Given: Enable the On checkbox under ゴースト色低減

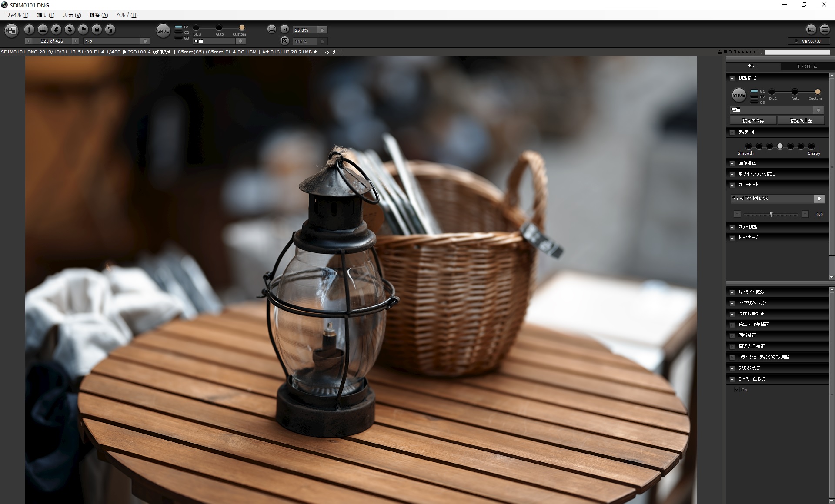Looking at the screenshot, I should (x=736, y=390).
